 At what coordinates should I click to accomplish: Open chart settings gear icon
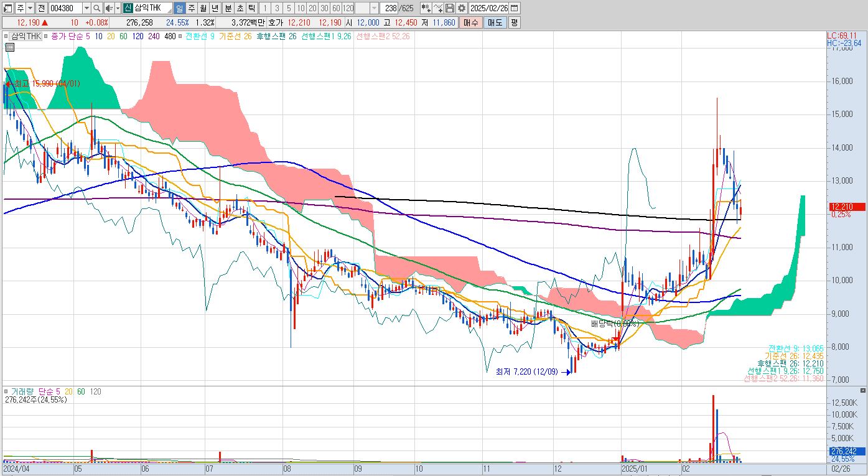click(x=461, y=8)
